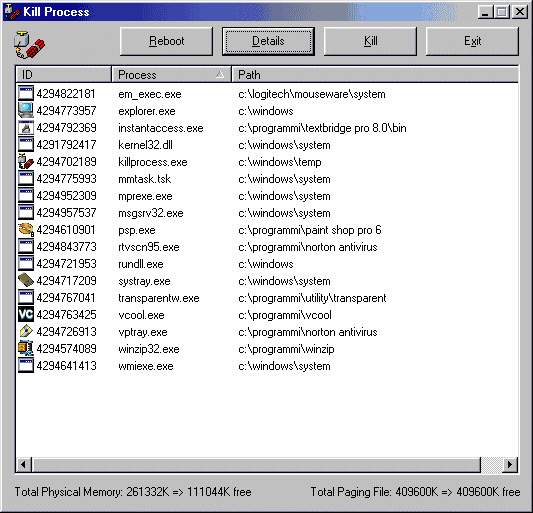
Task: Click the Paint Shop Pro palette icon
Action: pyautogui.click(x=26, y=230)
